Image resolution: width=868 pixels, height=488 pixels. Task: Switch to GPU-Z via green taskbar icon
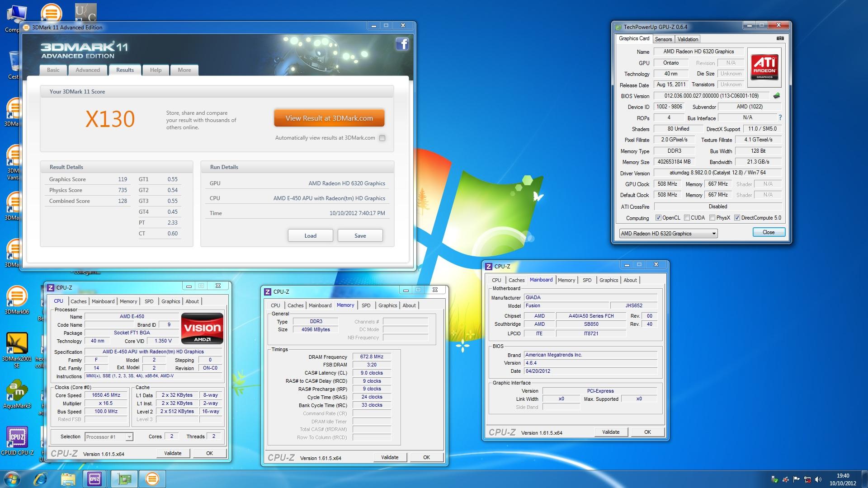(x=124, y=479)
